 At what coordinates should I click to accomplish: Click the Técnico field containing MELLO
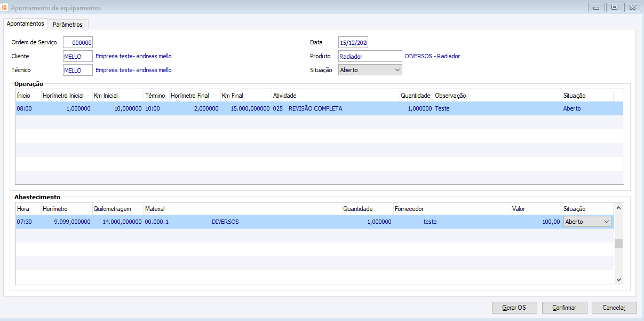[x=78, y=70]
